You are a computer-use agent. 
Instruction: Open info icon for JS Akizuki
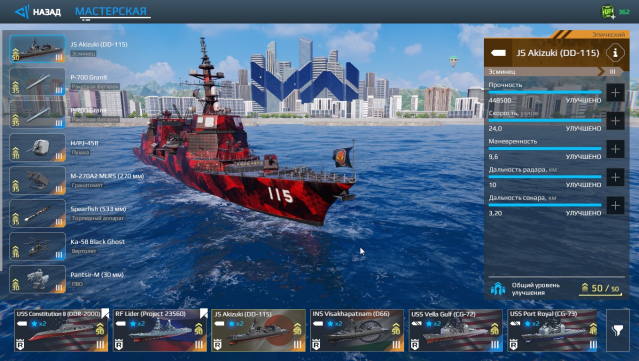[615, 53]
